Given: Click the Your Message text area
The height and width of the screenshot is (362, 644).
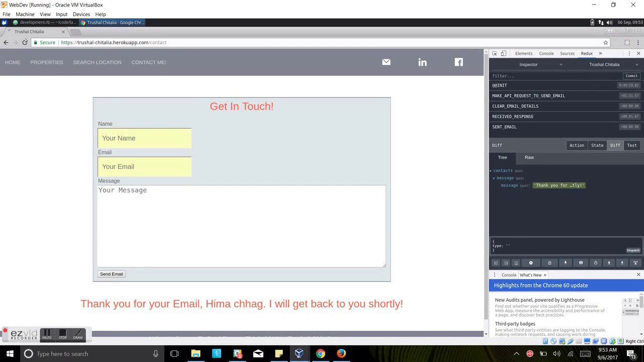Looking at the screenshot, I should click(242, 226).
